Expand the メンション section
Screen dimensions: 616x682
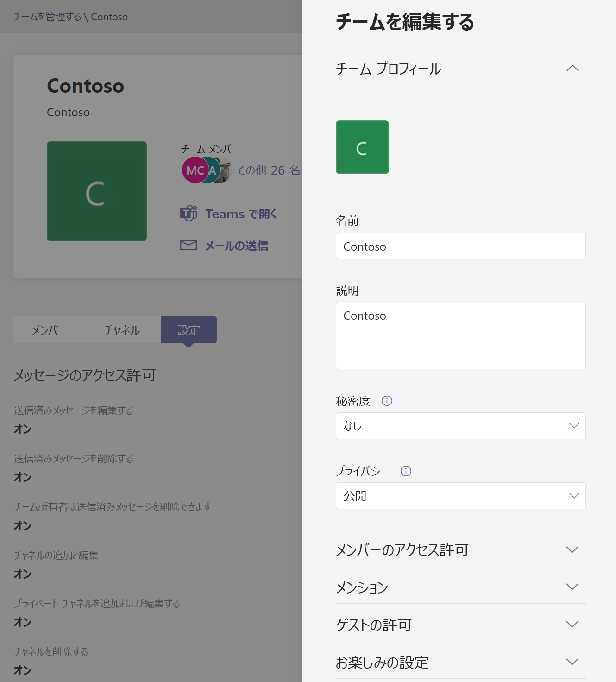coord(461,587)
